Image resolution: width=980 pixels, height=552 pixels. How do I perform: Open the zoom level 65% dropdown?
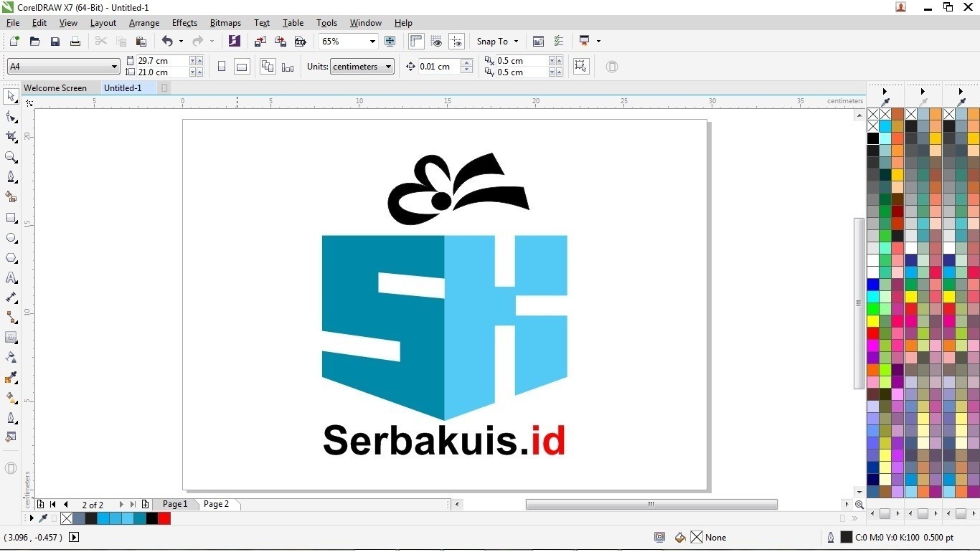pos(371,42)
